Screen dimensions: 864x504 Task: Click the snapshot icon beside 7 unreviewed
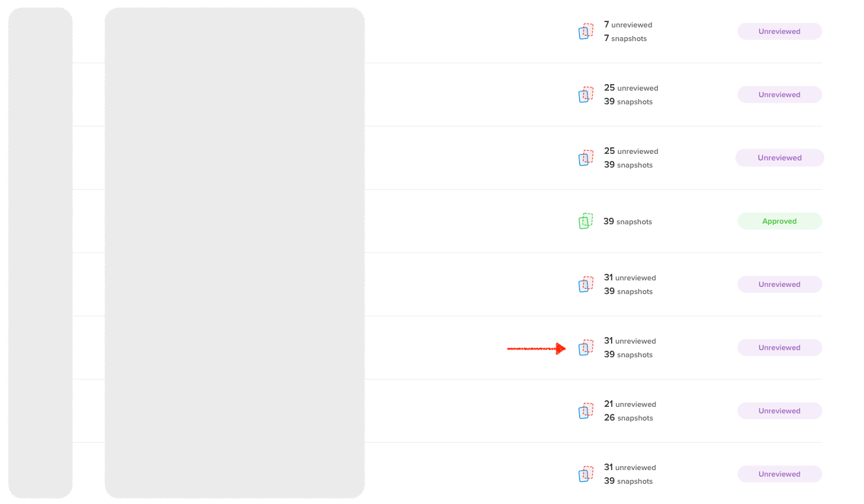point(586,31)
